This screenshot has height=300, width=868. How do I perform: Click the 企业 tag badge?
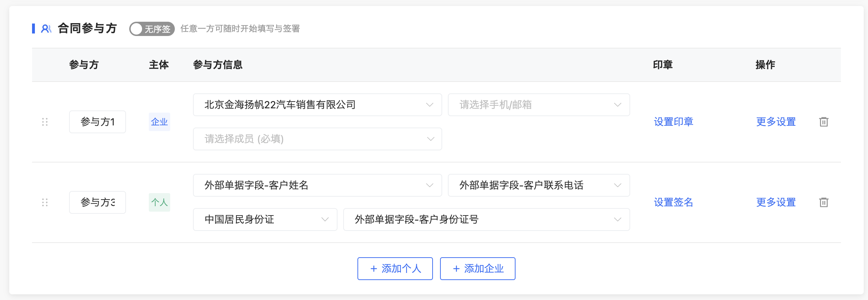(x=159, y=122)
